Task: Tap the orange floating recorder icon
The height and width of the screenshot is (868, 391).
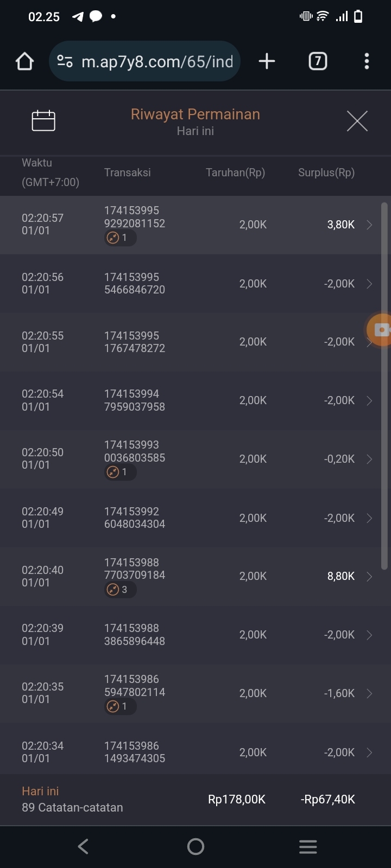Action: pyautogui.click(x=380, y=329)
